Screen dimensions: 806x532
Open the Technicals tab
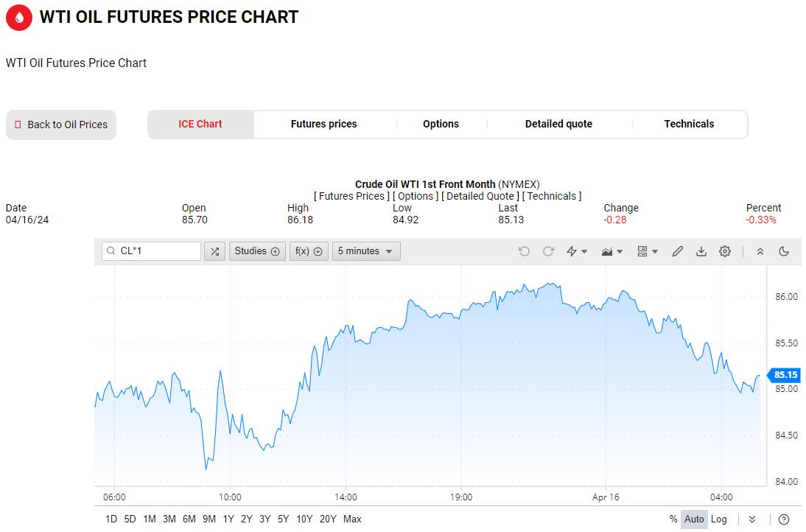tap(689, 124)
